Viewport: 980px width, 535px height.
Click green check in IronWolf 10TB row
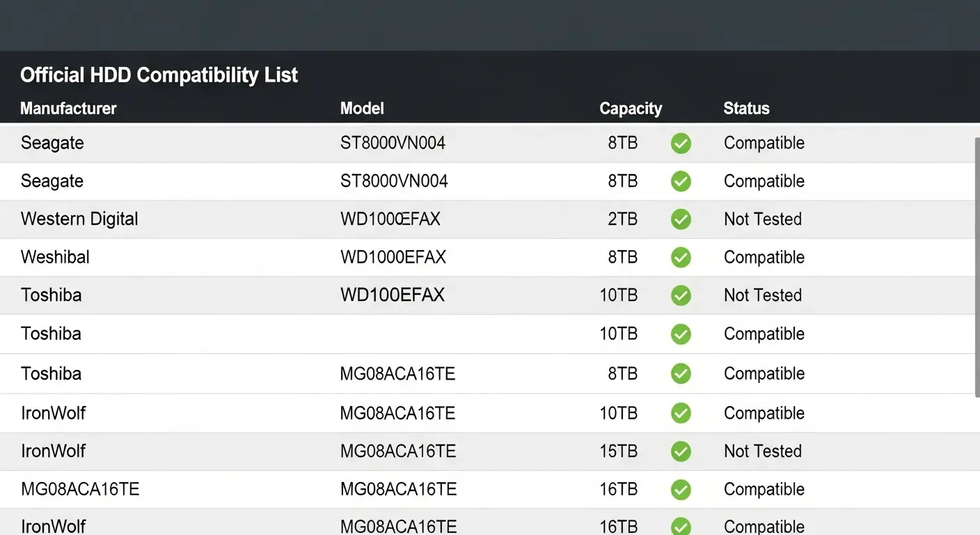pyautogui.click(x=681, y=413)
